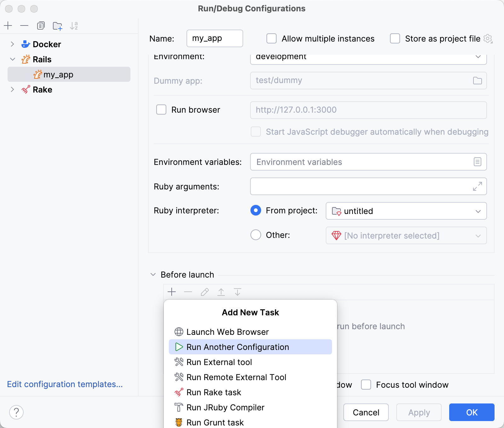Create a new configuration folder
Image resolution: width=504 pixels, height=428 pixels.
point(57,25)
